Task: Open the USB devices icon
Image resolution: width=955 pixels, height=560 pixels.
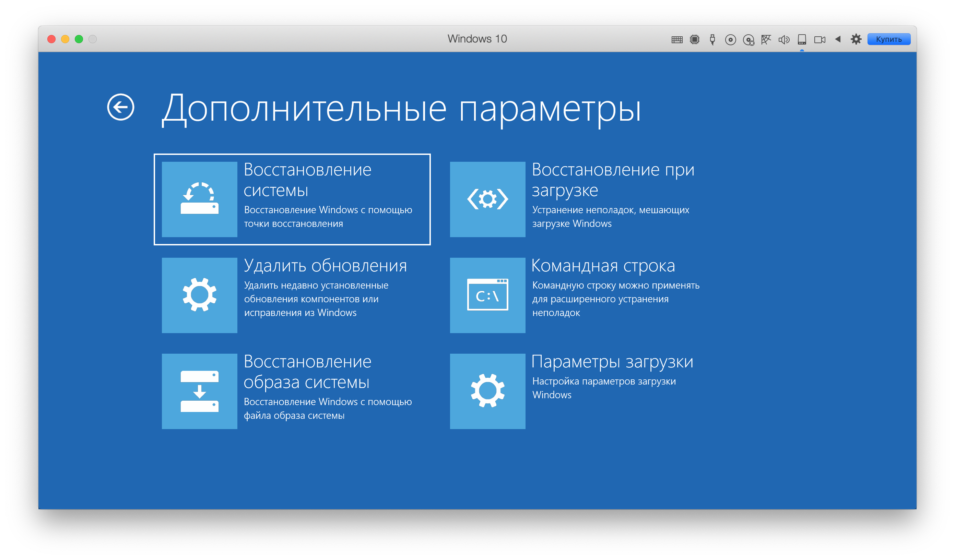Action: pos(712,39)
